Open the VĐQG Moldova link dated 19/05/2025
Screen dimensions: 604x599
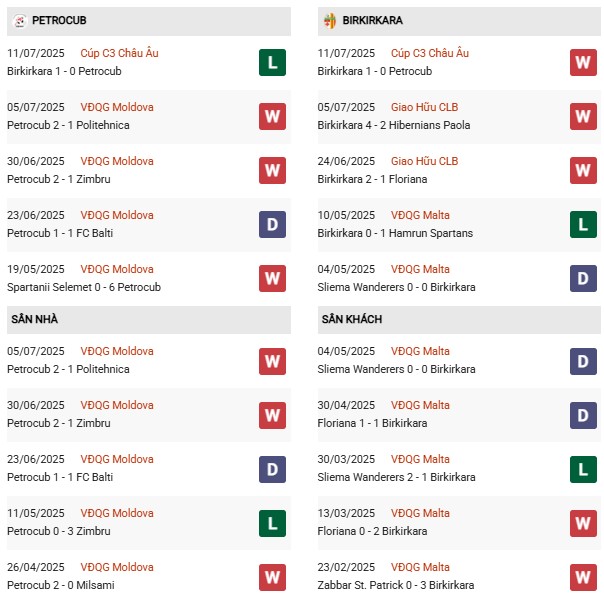pos(117,269)
